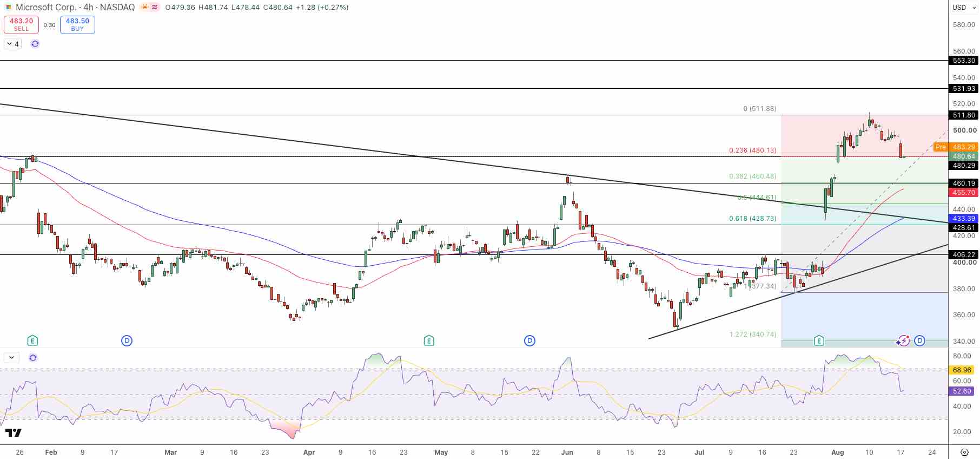Click the green 480.64 last price label

click(x=964, y=156)
